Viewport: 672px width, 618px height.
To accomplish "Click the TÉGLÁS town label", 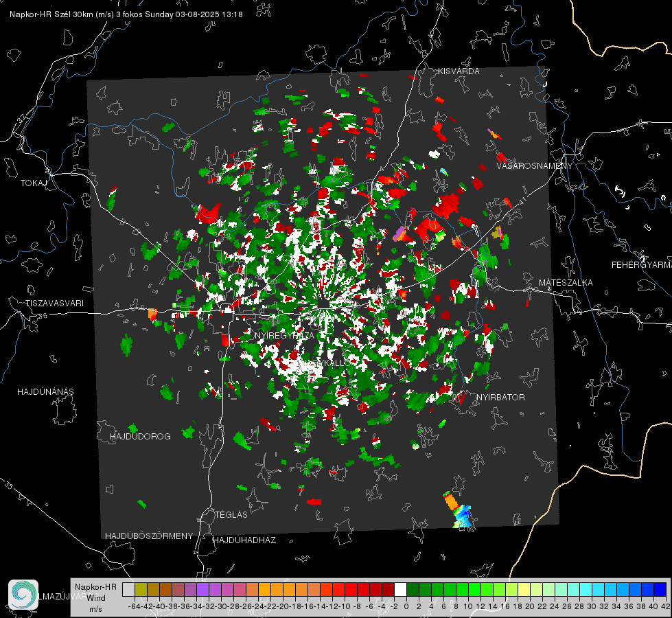I will (231, 515).
